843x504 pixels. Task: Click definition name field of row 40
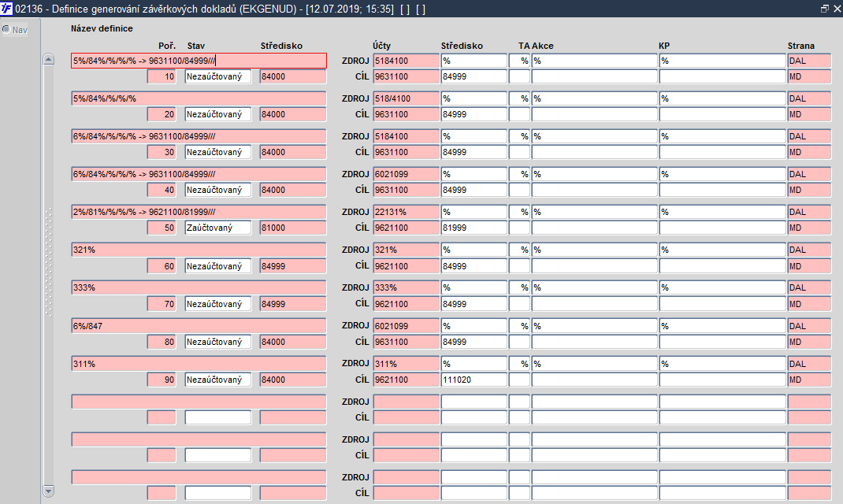point(199,174)
